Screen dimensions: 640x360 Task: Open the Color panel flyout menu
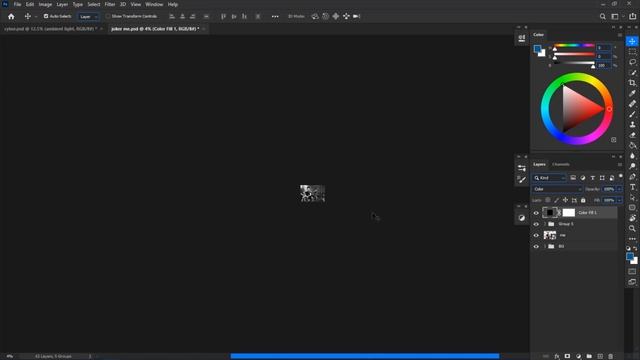[620, 35]
